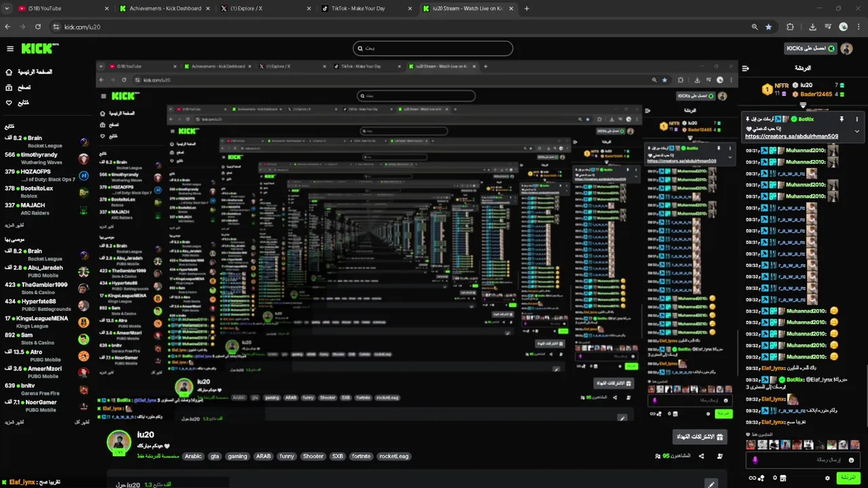868x488 pixels.
Task: Select the iu20 Stream tab
Action: pos(469,8)
